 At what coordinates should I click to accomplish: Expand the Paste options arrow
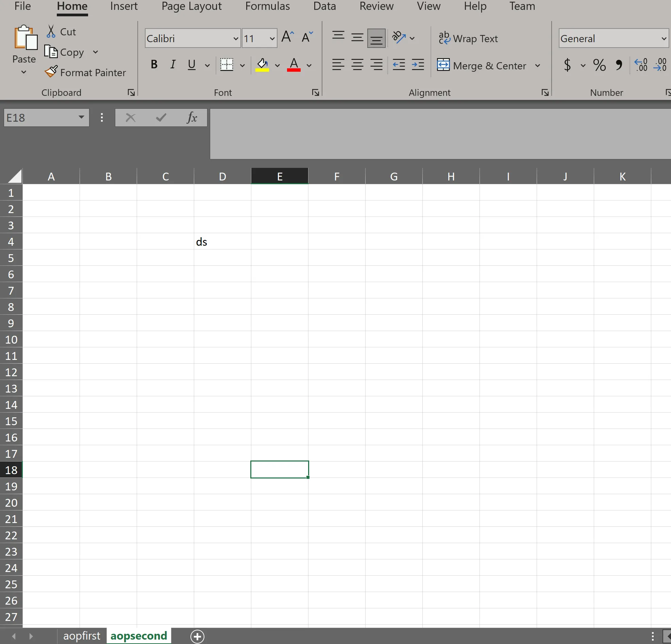[x=23, y=72]
